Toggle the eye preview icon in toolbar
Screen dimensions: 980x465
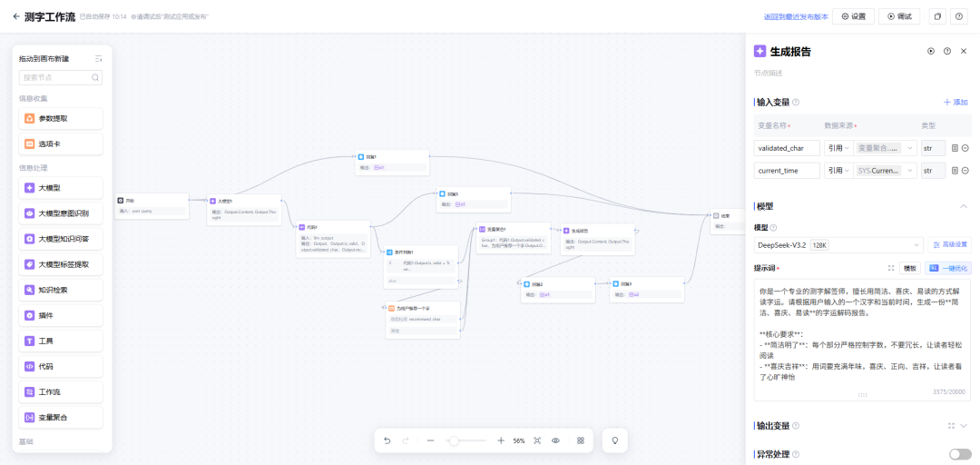555,440
